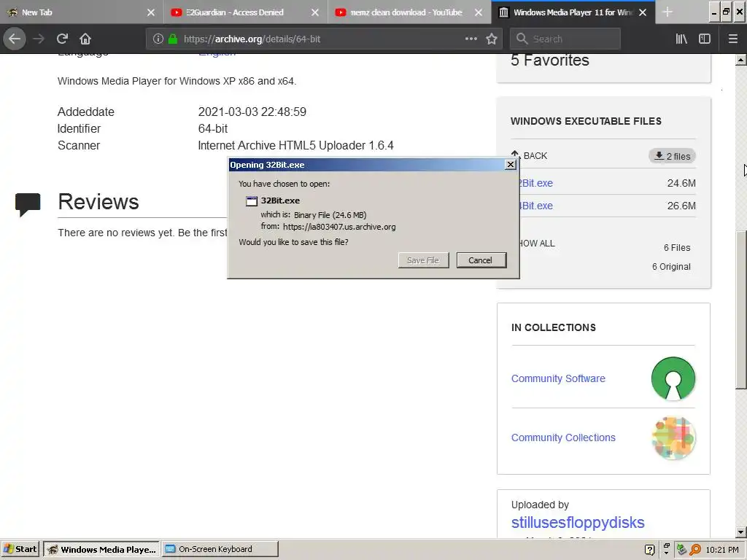
Task: Click the Addeddate value 2021-03-03 22:48:59
Action: coord(252,112)
